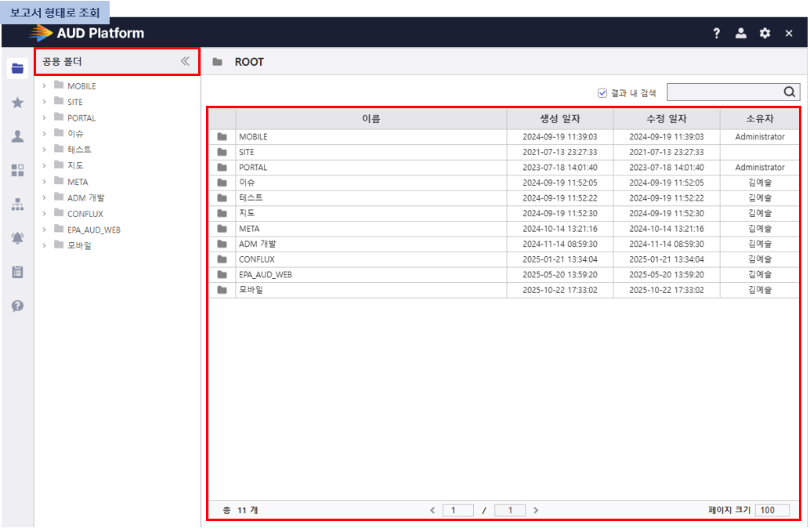Image resolution: width=810 pixels, height=532 pixels.
Task: Open 이슈 in the table list
Action: [x=247, y=183]
